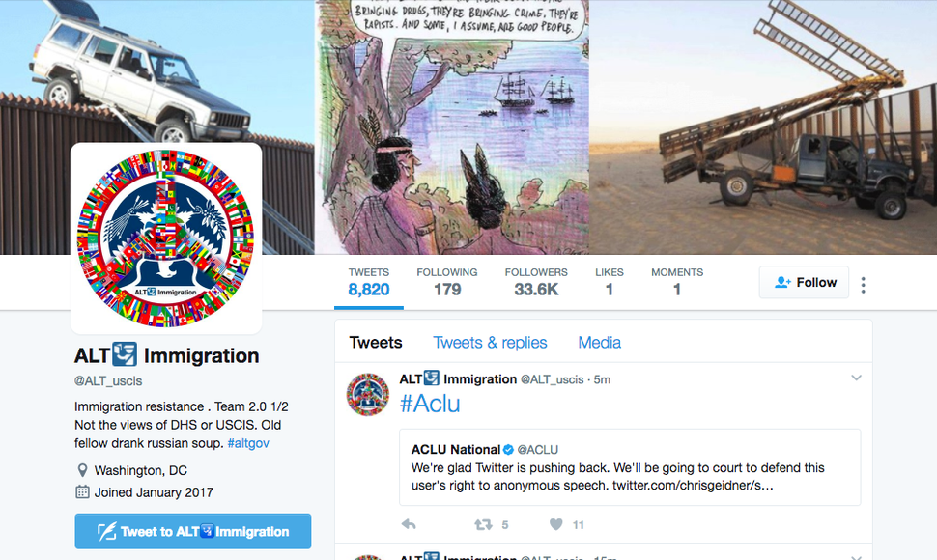Viewport: 937px width, 560px height.
Task: Switch to the Tweets & replies tab
Action: coord(490,343)
